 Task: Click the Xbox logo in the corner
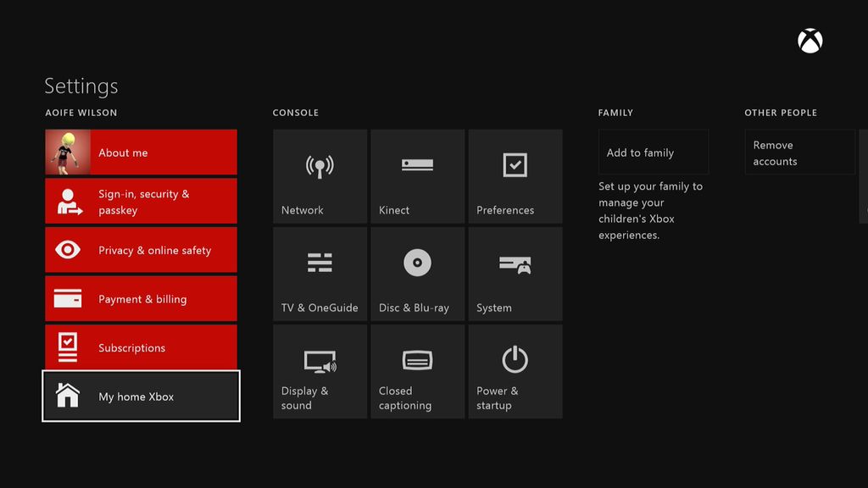(x=809, y=40)
